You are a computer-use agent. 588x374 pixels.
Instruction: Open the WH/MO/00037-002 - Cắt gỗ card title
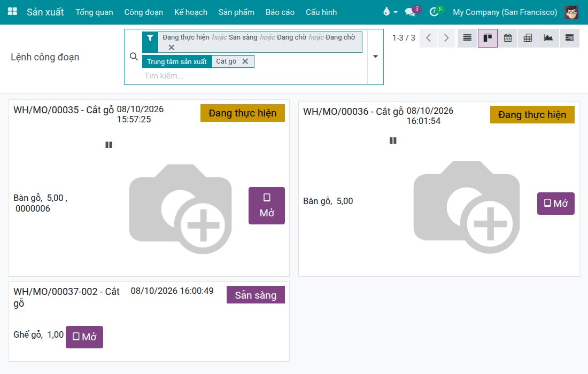[x=66, y=297]
